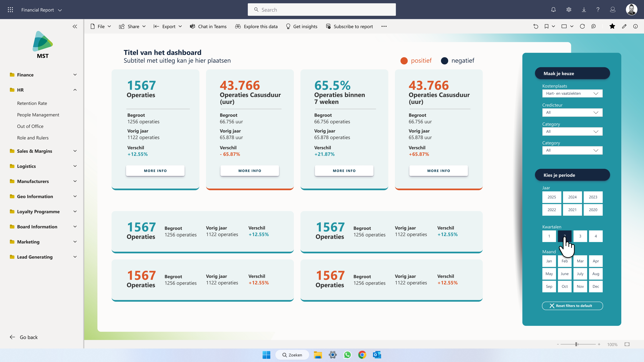This screenshot has height=362, width=644.
Task: Collapse the navigation pane double-chevron
Action: 75,26
